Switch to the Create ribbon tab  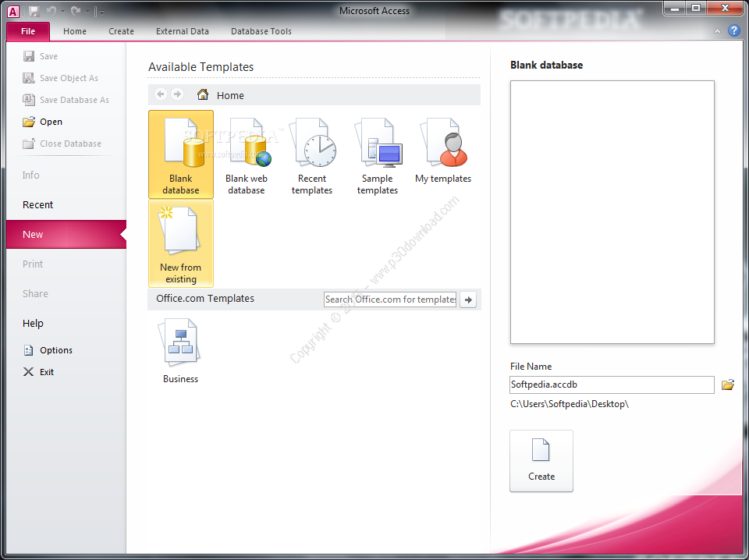click(x=122, y=31)
